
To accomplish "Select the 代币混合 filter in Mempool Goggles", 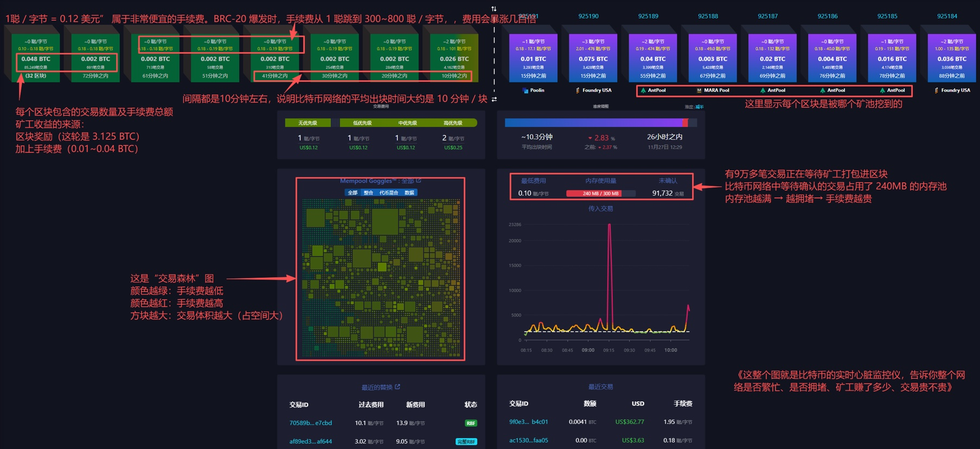I will point(388,193).
